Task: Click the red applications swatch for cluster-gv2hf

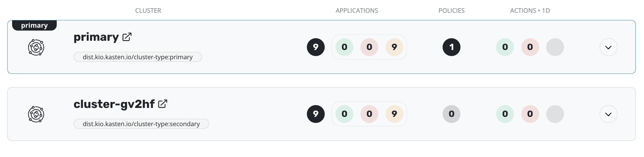Action: tap(369, 114)
